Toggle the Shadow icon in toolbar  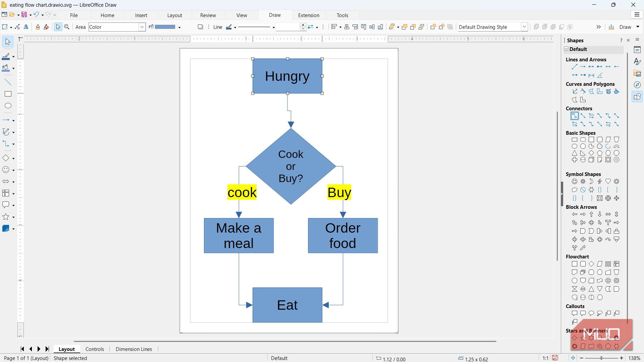[x=200, y=27]
